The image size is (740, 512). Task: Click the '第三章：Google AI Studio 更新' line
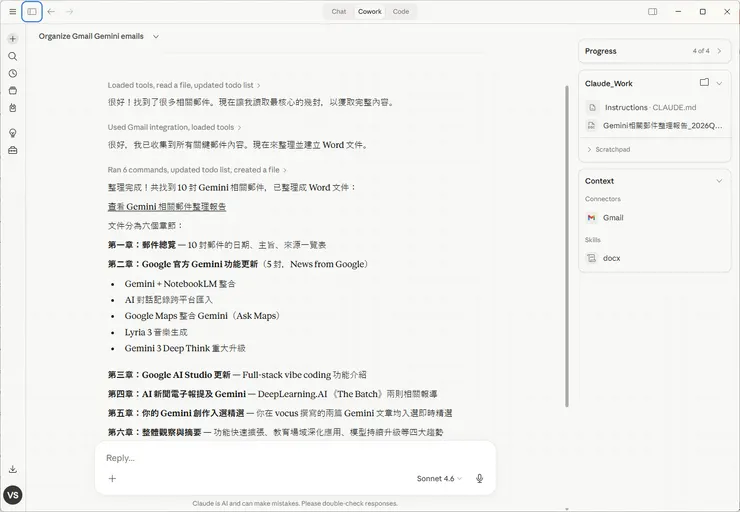[237, 375]
